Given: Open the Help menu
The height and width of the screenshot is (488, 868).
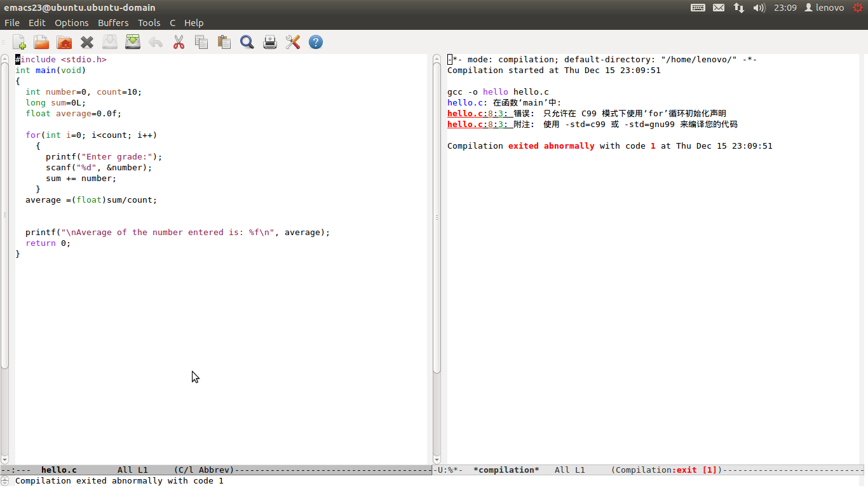Looking at the screenshot, I should coord(194,22).
